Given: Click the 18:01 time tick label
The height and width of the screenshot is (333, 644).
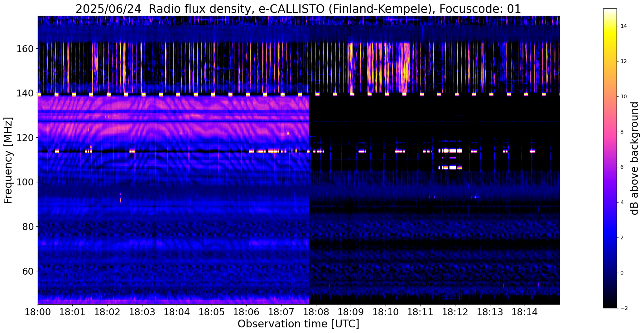Looking at the screenshot, I should click(x=73, y=312).
